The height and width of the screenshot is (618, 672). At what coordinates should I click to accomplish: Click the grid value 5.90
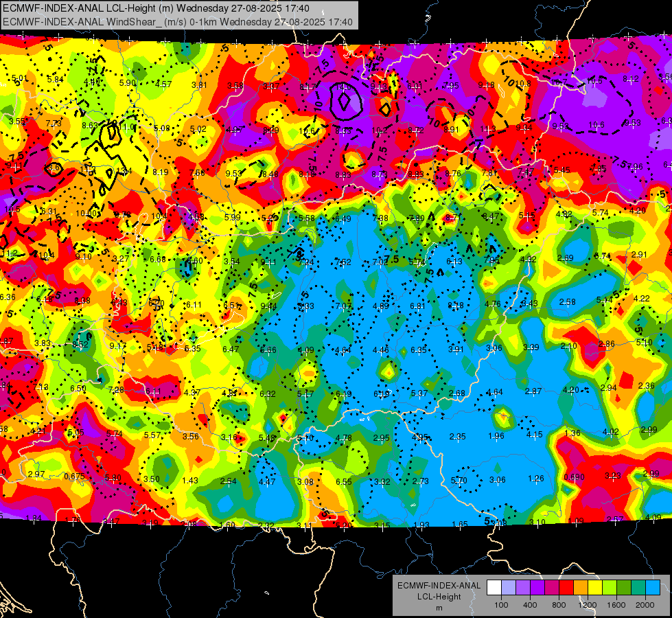128,83
